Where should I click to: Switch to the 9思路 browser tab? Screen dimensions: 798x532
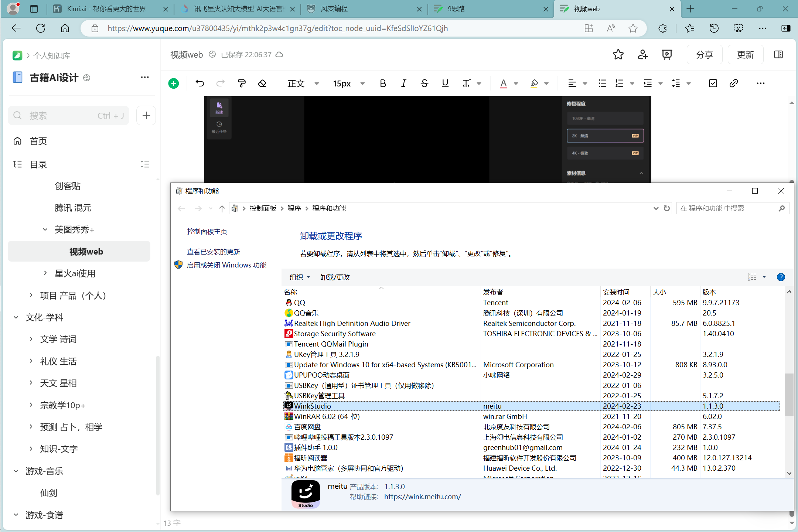(x=491, y=9)
